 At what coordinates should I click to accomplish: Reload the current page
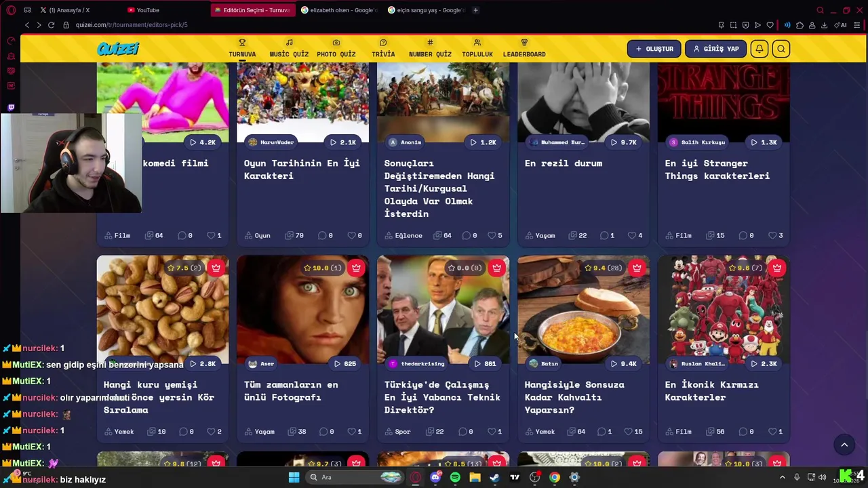point(52,25)
